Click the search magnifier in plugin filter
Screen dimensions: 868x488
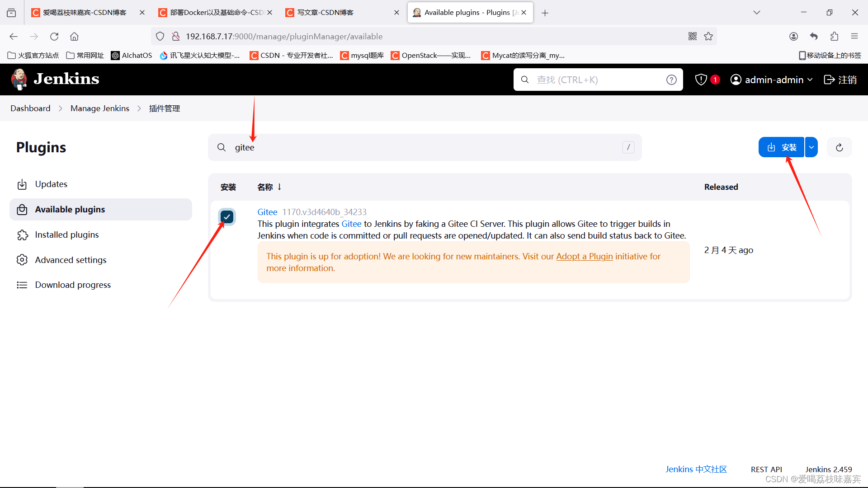click(x=222, y=147)
